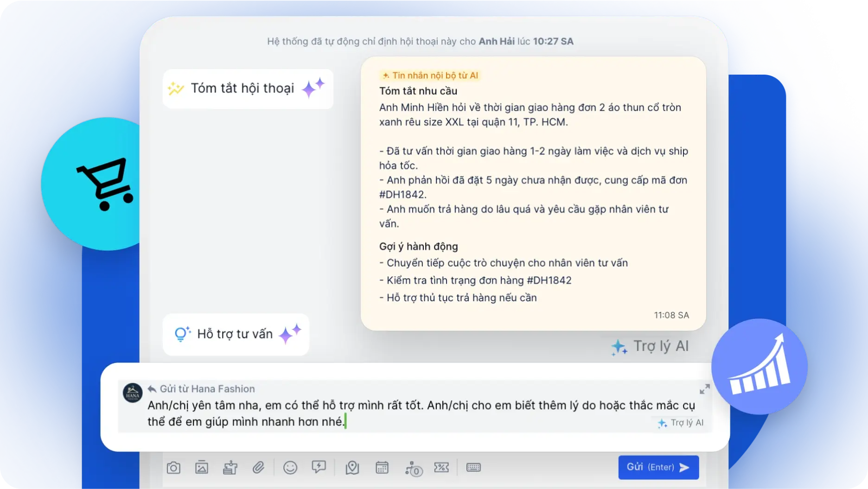Click inside the message input field
This screenshot has height=489, width=868.
point(371,413)
